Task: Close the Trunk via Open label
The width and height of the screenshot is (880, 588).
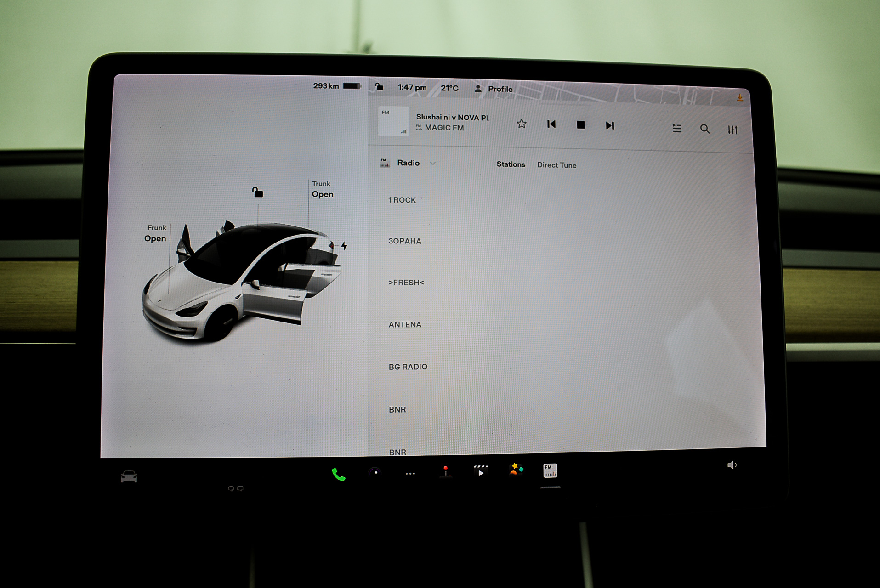Action: [x=323, y=194]
